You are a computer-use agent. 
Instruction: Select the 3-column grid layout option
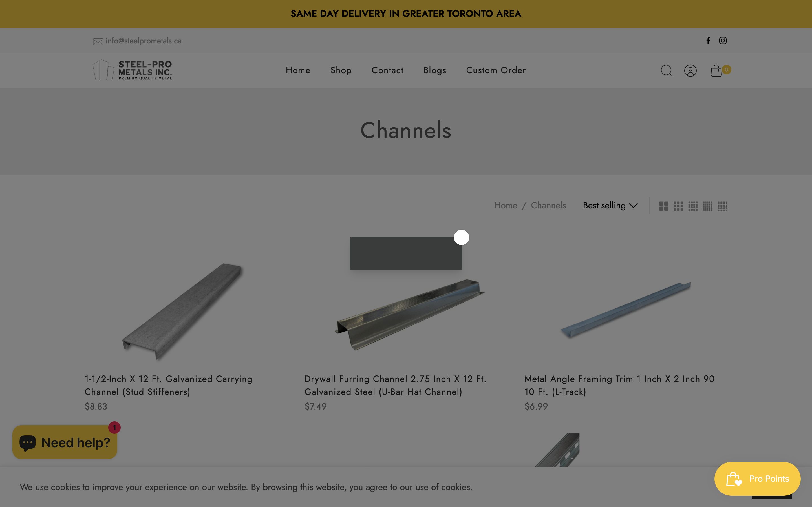click(x=678, y=206)
